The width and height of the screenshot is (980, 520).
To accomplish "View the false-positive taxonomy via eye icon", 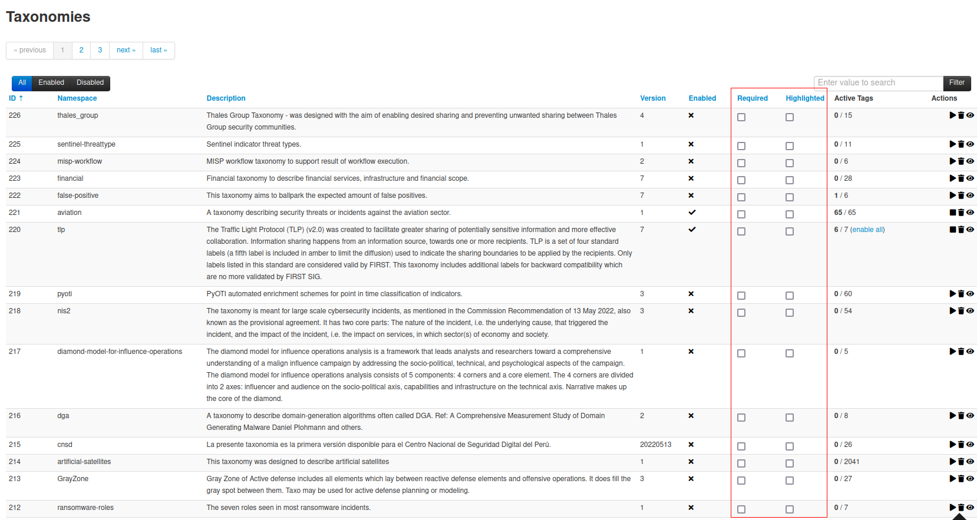I will tap(970, 196).
